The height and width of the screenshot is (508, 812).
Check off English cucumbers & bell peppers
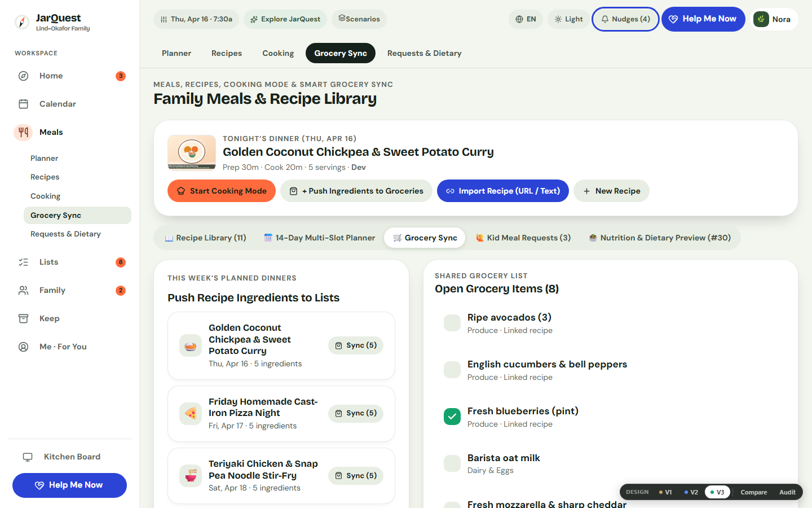(x=452, y=370)
